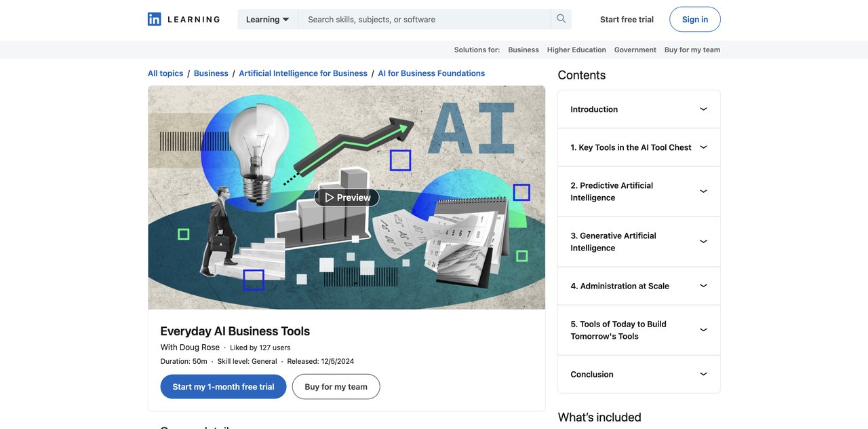This screenshot has width=868, height=429.
Task: Expand Generative Artificial Intelligence section
Action: coord(639,242)
